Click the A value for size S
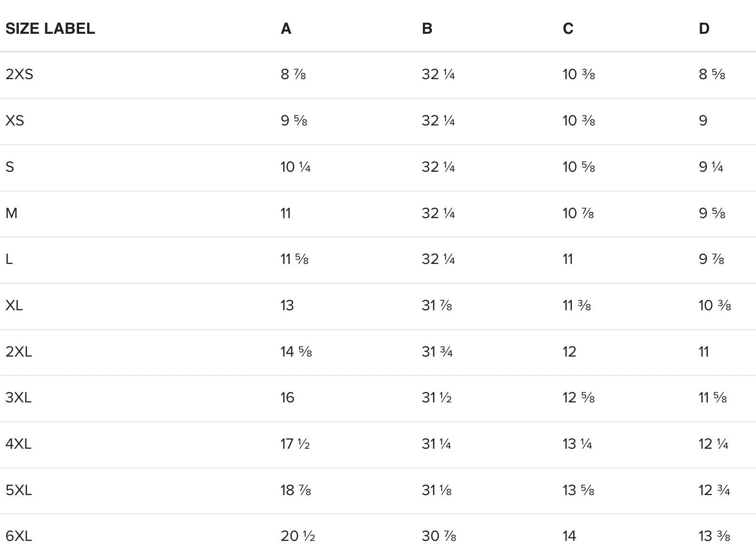This screenshot has height=552, width=756. pos(295,167)
